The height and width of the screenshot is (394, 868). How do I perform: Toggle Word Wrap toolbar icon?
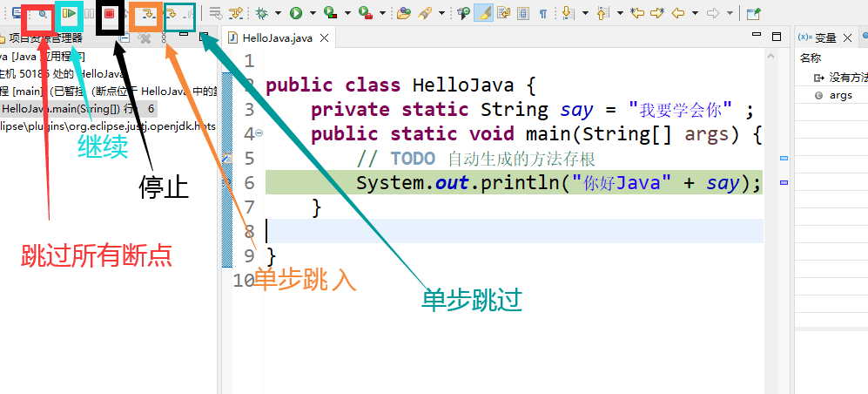[503, 13]
